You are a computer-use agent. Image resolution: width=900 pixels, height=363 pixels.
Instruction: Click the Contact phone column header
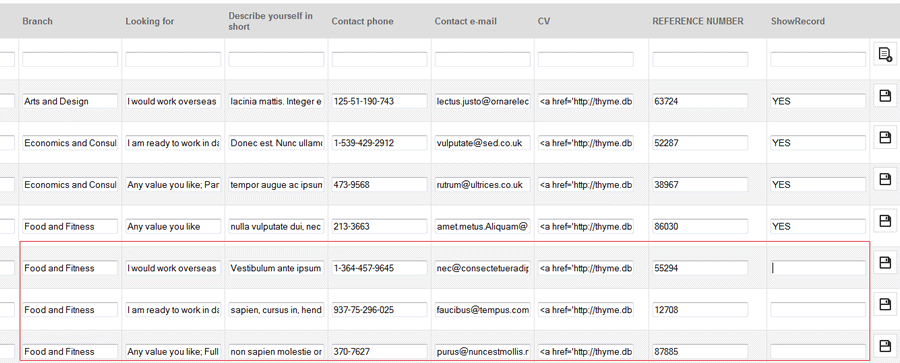(362, 21)
